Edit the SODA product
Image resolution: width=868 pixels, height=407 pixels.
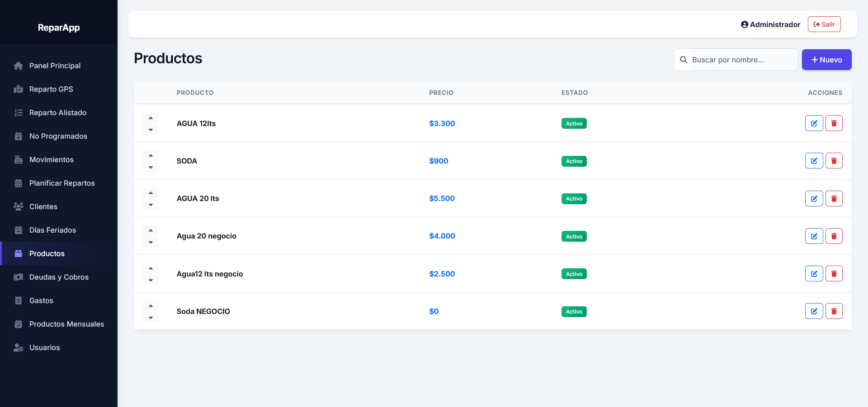click(x=814, y=161)
